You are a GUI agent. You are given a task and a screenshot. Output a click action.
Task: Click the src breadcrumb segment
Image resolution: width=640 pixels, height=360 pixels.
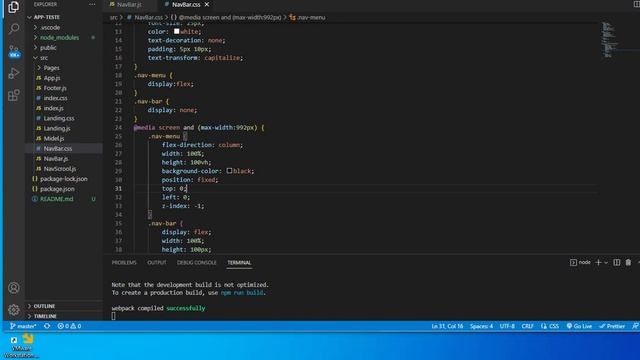113,18
